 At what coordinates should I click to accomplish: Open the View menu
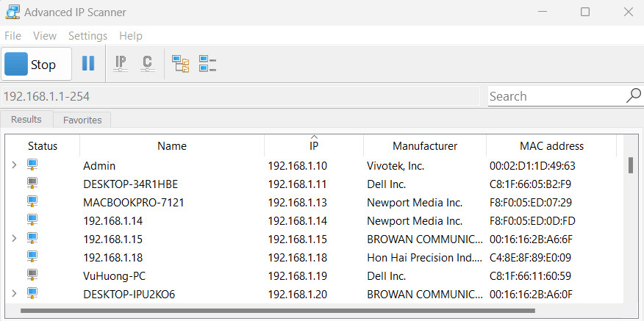[45, 36]
